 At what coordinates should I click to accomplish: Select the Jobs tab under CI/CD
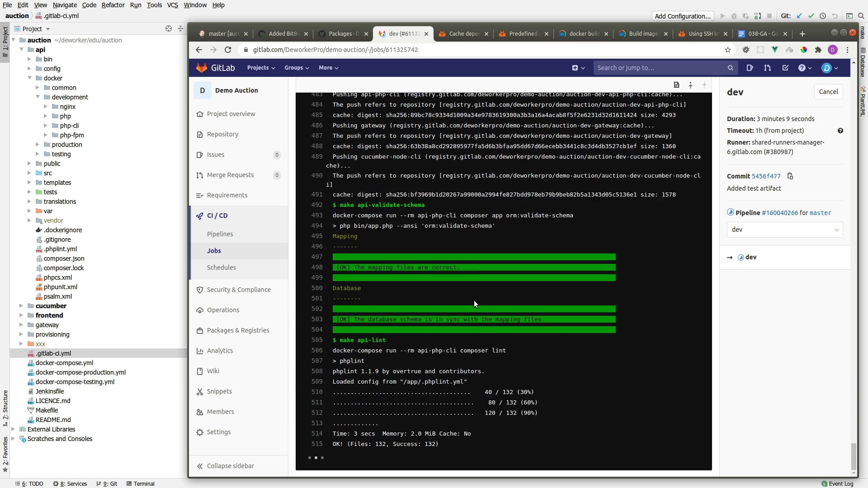(x=214, y=251)
